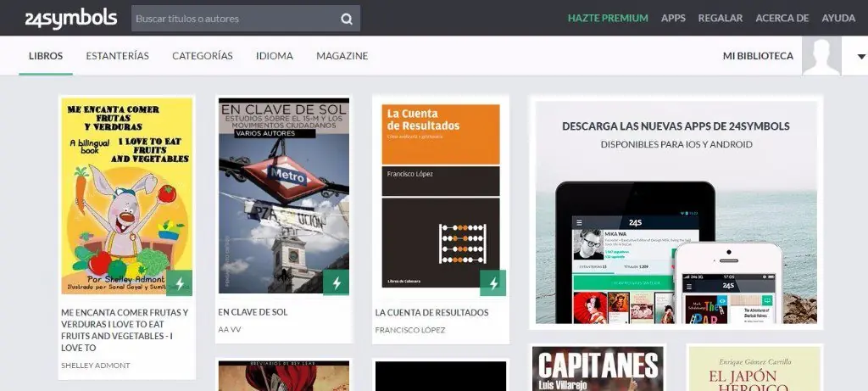Click title 'EN CLAVE DE SOL'
This screenshot has width=868, height=391.
click(x=253, y=312)
